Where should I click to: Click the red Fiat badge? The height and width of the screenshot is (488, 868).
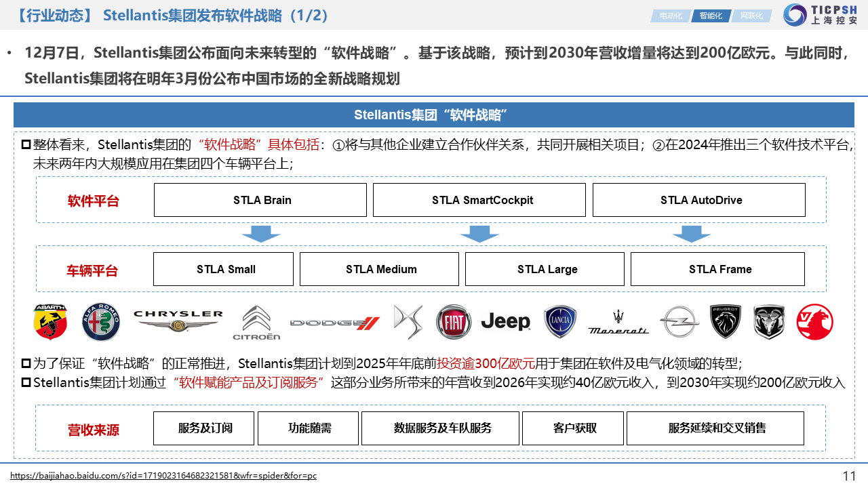click(453, 322)
